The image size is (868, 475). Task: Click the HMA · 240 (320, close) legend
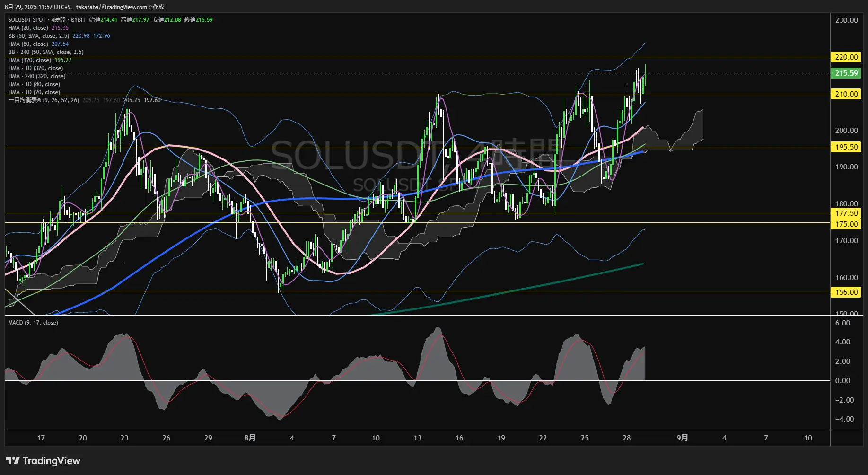(37, 76)
